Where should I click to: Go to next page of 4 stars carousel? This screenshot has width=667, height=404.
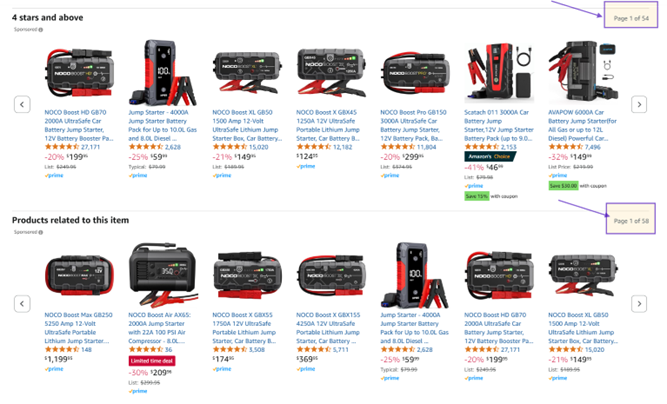pos(638,104)
